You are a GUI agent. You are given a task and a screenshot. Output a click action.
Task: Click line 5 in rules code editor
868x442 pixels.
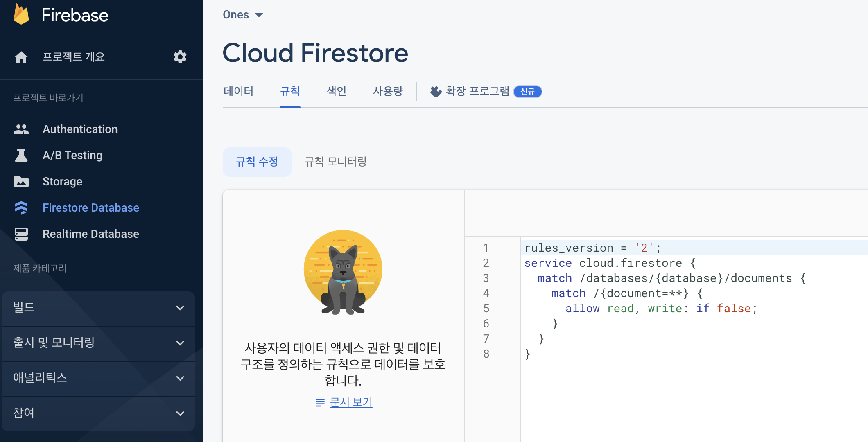661,309
